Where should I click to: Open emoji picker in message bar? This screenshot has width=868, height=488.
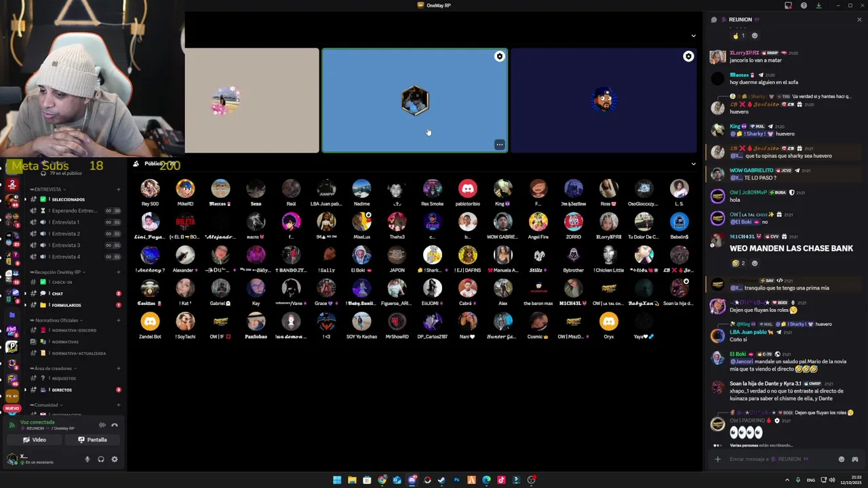tap(842, 459)
